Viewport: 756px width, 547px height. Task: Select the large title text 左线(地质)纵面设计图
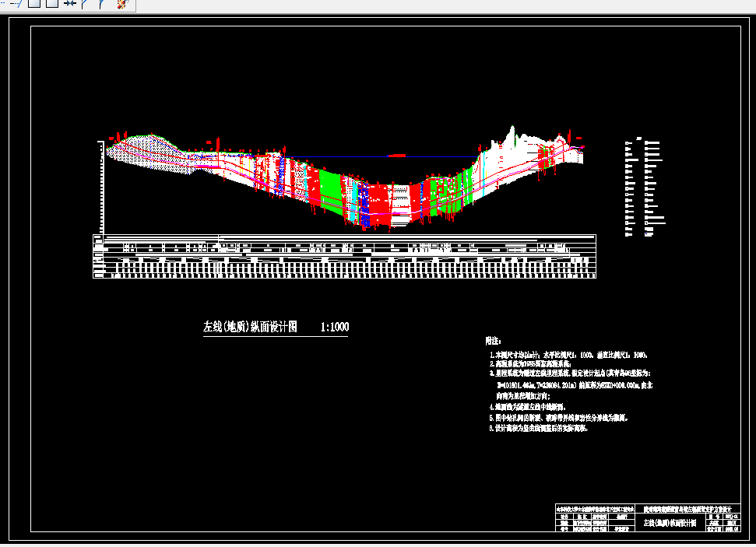250,327
